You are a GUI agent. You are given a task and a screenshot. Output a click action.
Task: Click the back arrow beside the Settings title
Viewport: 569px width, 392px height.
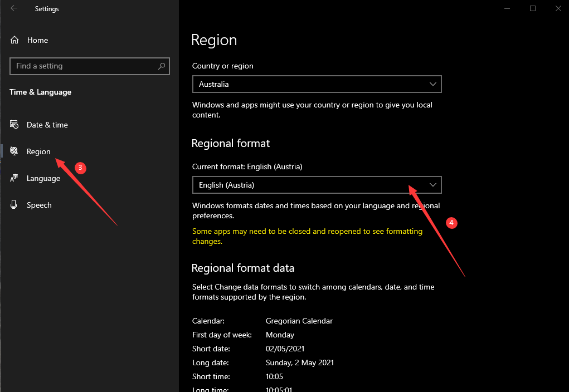pyautogui.click(x=14, y=8)
